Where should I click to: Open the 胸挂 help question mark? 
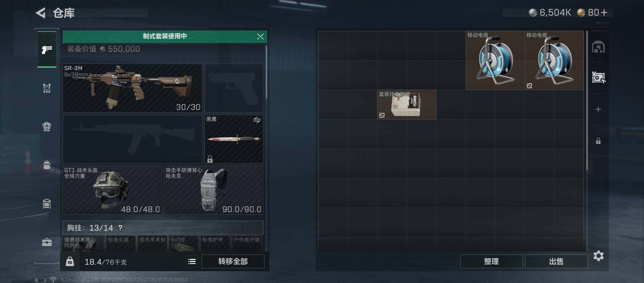pyautogui.click(x=120, y=228)
